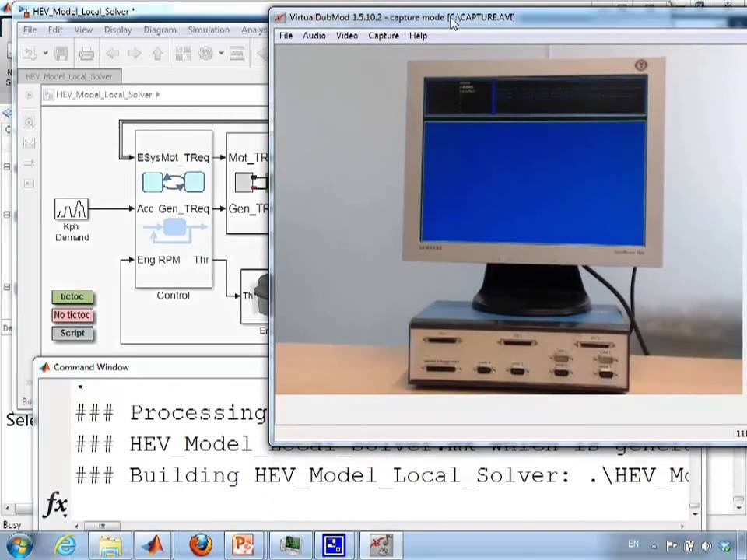Click the New Model icon in Simulink toolbar
The image size is (747, 560).
[x=30, y=54]
